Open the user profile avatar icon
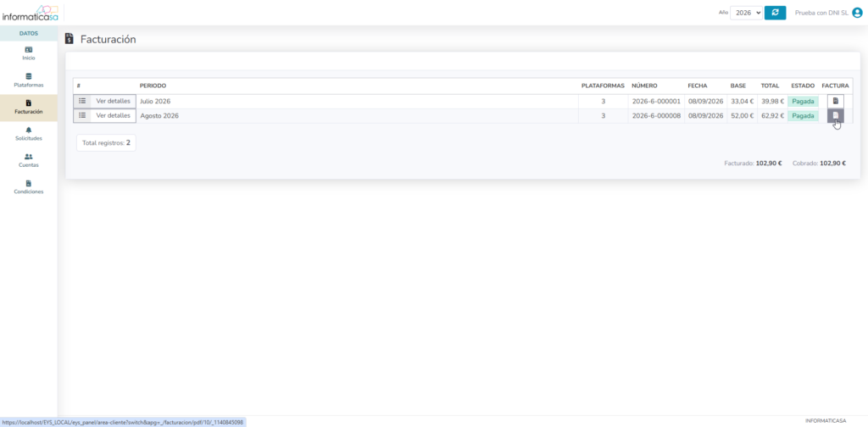This screenshot has width=868, height=427. pyautogui.click(x=858, y=13)
